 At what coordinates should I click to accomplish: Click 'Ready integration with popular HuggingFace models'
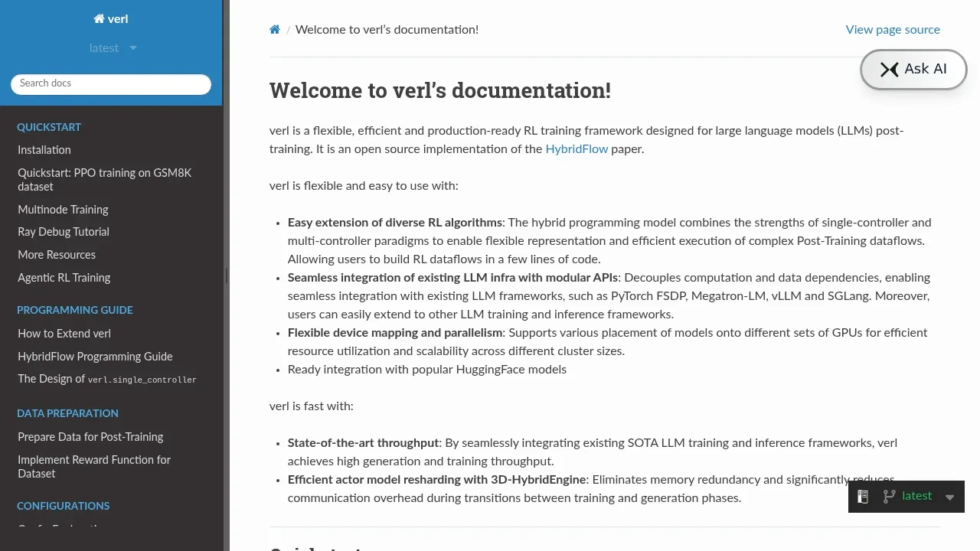click(427, 370)
